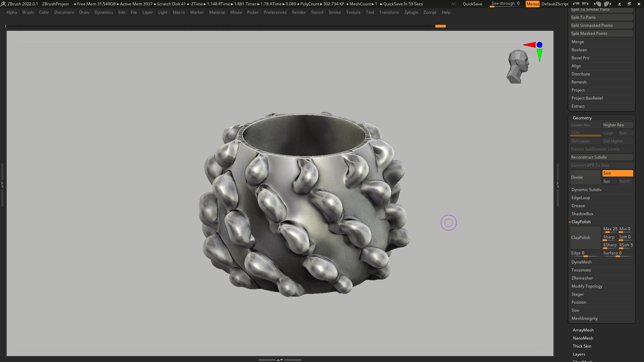Click the camera view head gizmo
Image resolution: width=644 pixels, height=362 pixels.
point(518,67)
